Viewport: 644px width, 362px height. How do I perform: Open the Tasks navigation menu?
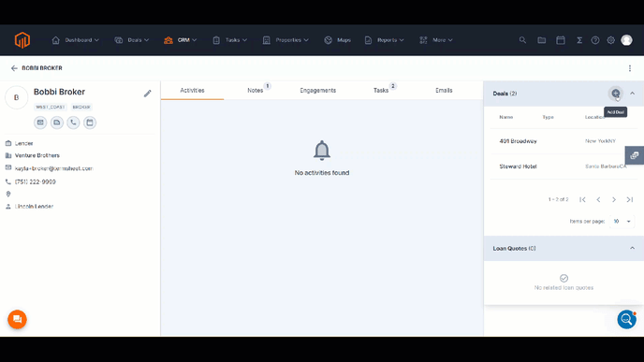(230, 40)
